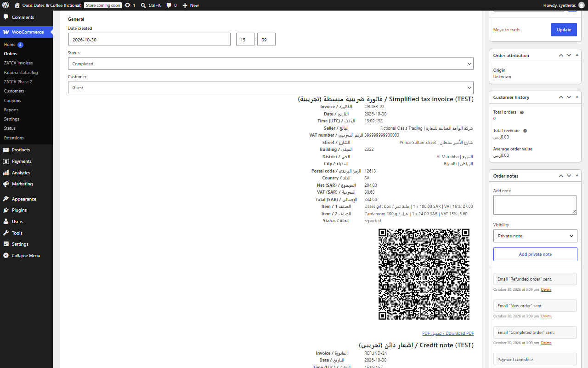Move Order notes panel up

pos(560,176)
